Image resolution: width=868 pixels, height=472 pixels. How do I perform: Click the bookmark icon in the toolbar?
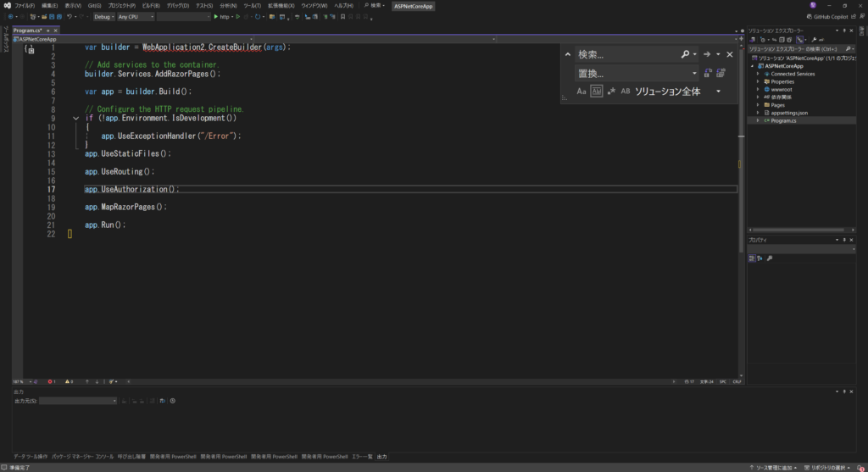point(342,17)
